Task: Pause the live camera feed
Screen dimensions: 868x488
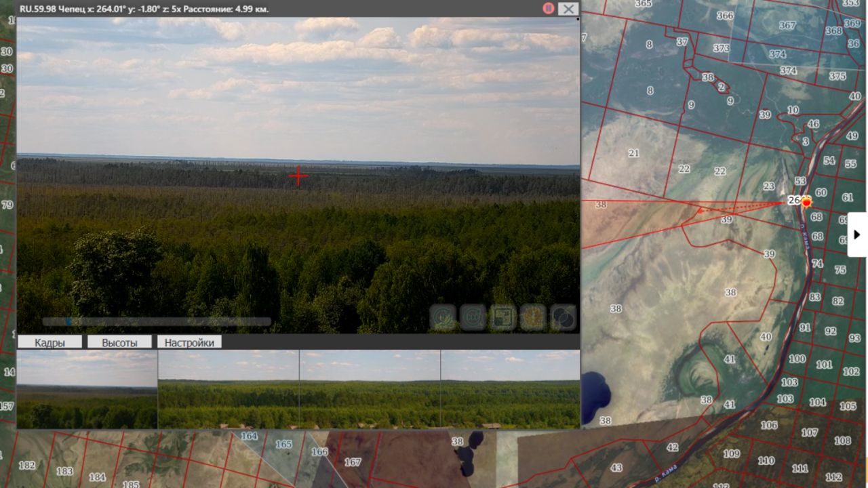Action: pyautogui.click(x=549, y=8)
